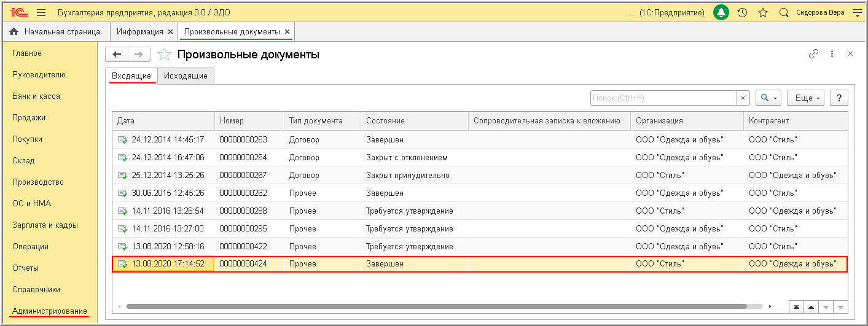Click horizontal scrollbar of document list

(x=436, y=306)
